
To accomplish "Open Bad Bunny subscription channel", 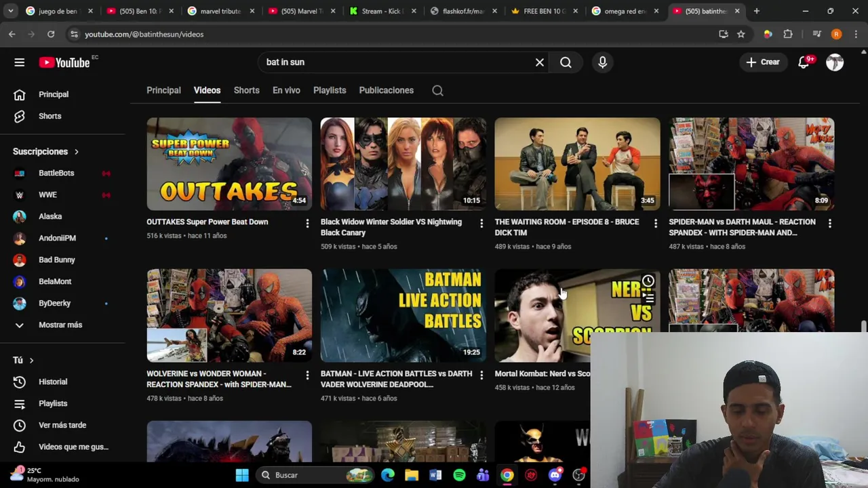I will point(56,260).
